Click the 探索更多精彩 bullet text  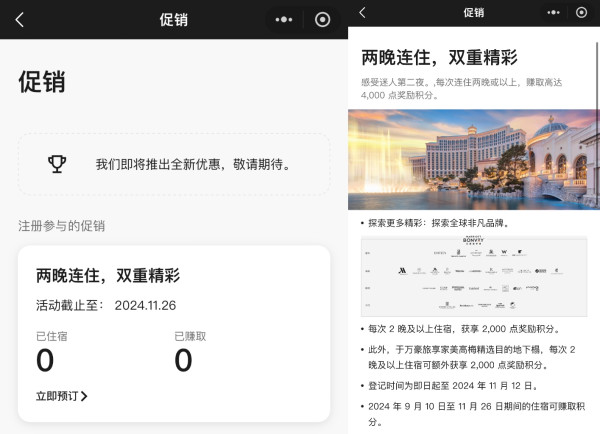(439, 223)
